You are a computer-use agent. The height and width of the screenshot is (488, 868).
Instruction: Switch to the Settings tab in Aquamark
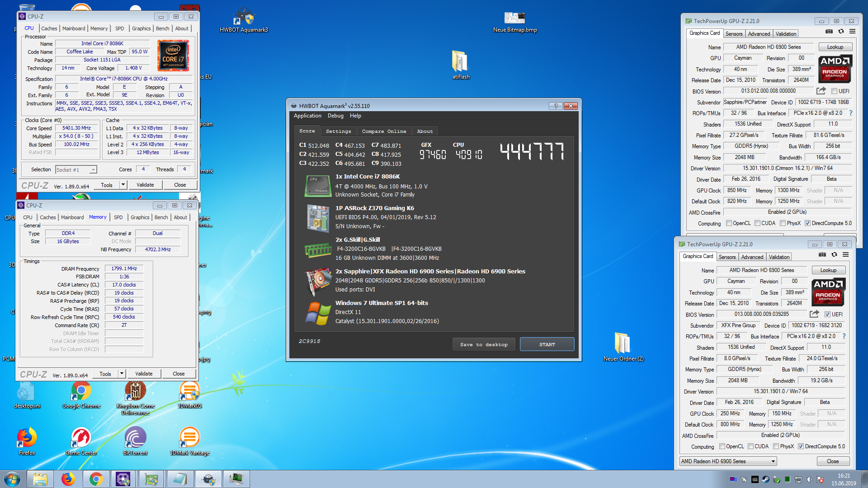point(338,131)
